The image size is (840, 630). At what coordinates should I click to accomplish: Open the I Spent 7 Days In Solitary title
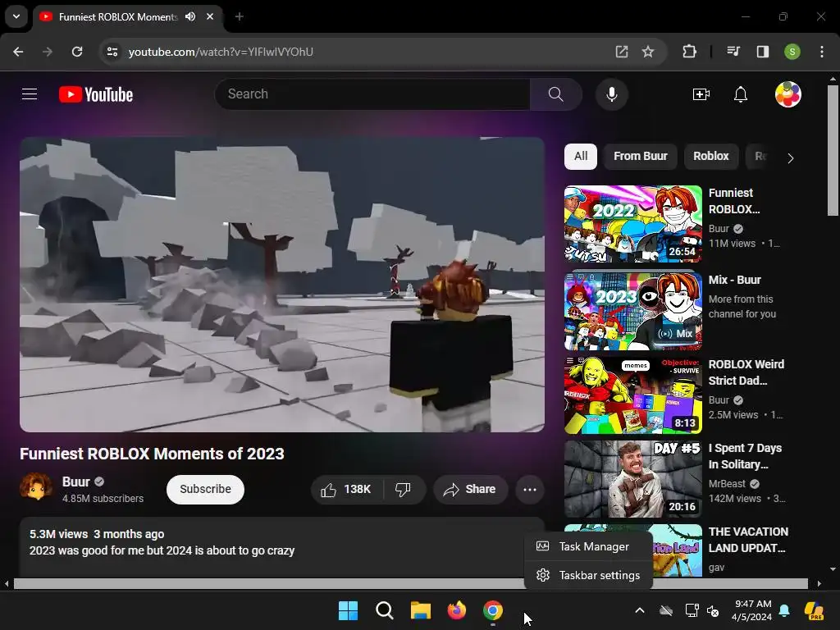pyautogui.click(x=745, y=456)
